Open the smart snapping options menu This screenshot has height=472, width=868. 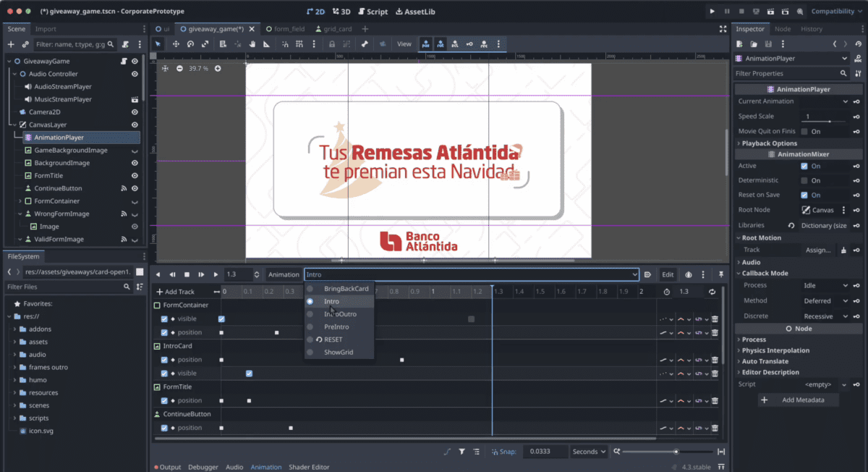pyautogui.click(x=313, y=43)
